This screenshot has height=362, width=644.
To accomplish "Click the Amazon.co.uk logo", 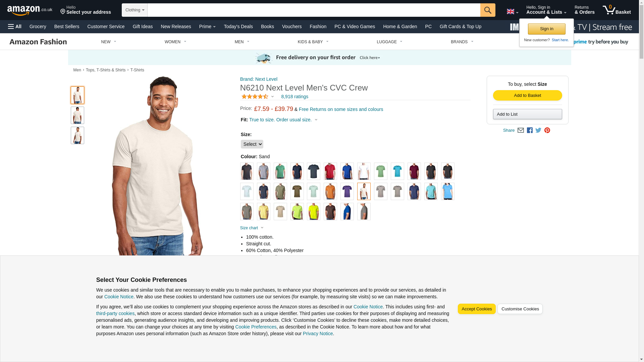I will 30,10.
